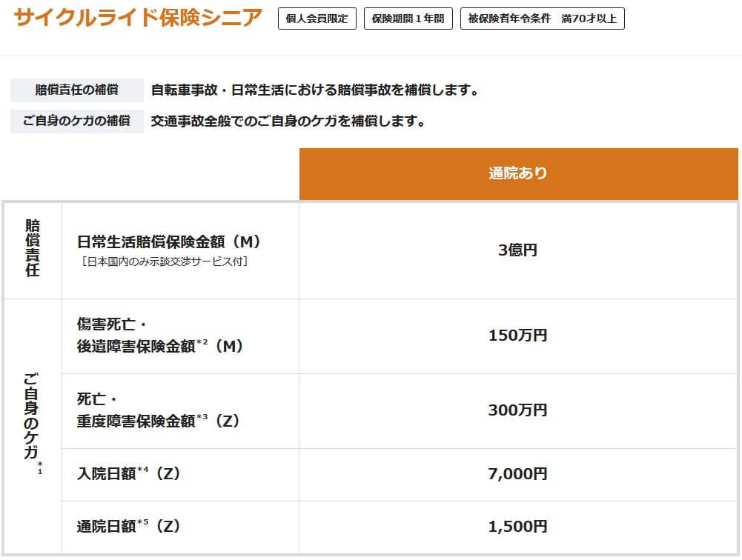Click the 賠償責任の補償 label
The image size is (742, 560).
point(76,90)
